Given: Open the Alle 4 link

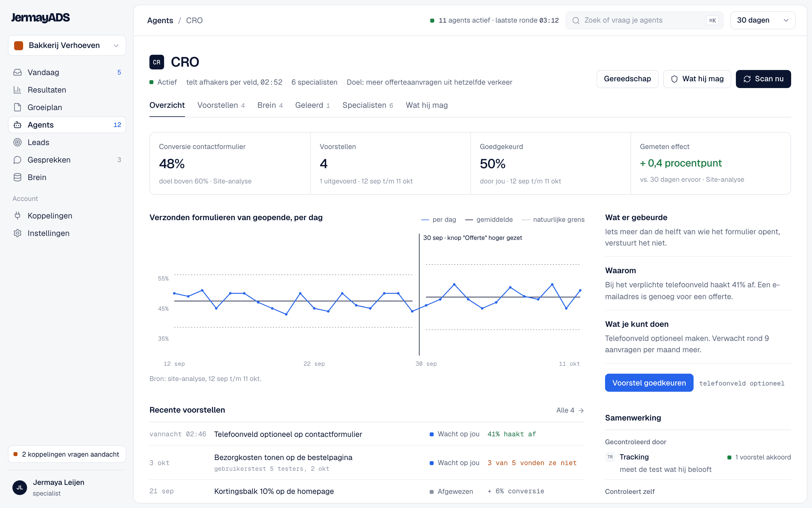Looking at the screenshot, I should pyautogui.click(x=570, y=410).
